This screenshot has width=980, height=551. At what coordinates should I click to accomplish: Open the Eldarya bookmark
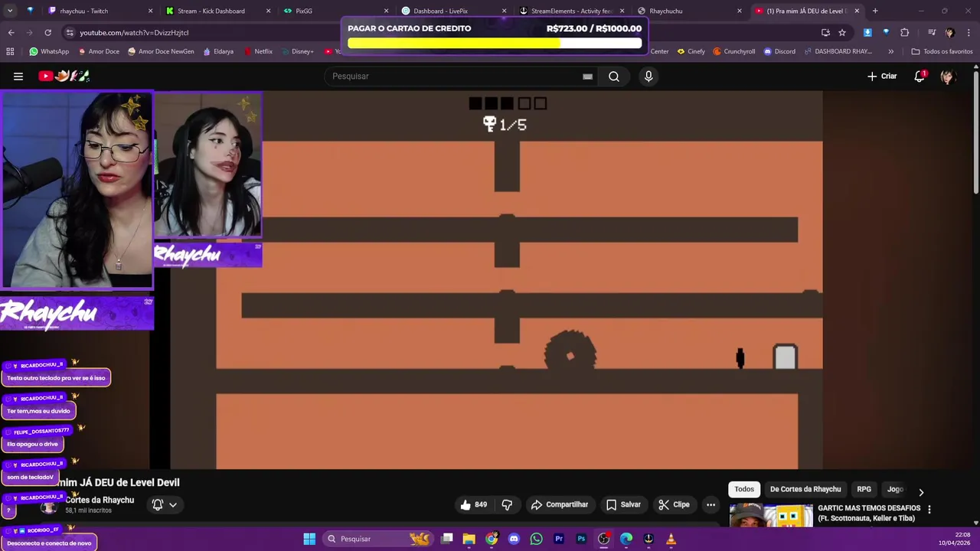click(218, 51)
